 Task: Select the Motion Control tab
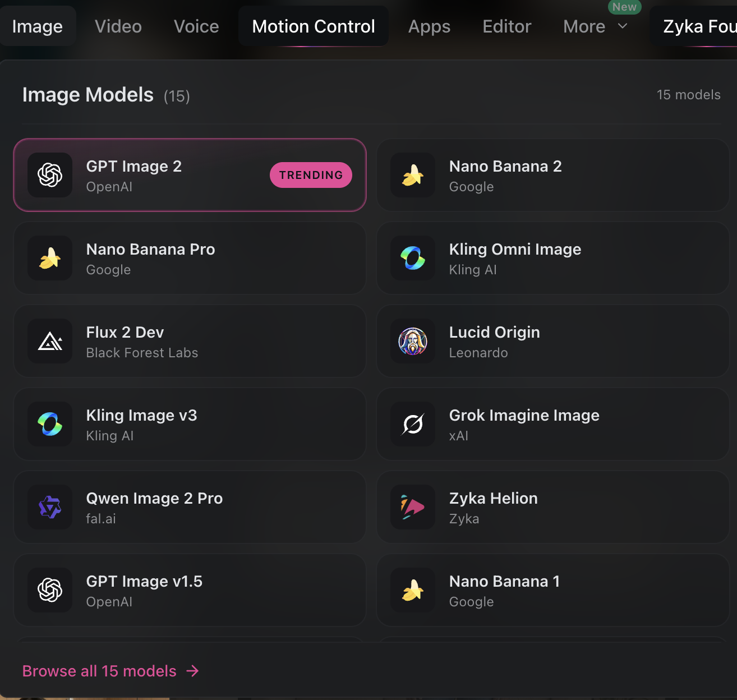(314, 26)
